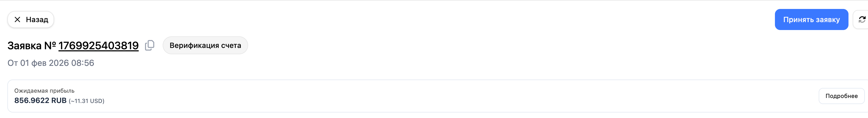
Task: Click the word Заявка in the title
Action: pos(24,45)
